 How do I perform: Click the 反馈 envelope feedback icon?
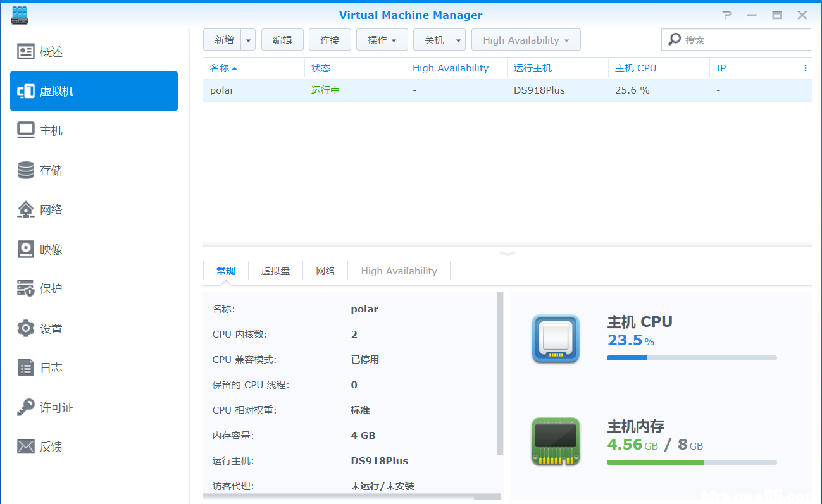pos(26,446)
